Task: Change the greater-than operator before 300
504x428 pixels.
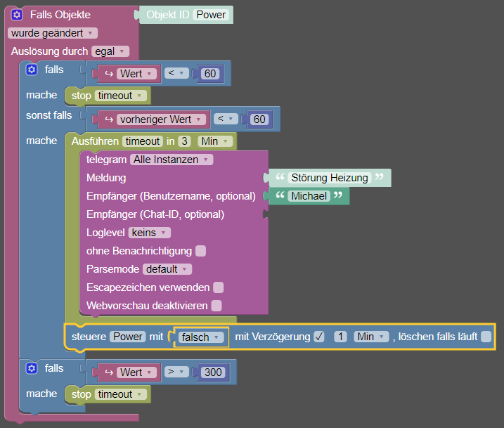Action: click(176, 372)
